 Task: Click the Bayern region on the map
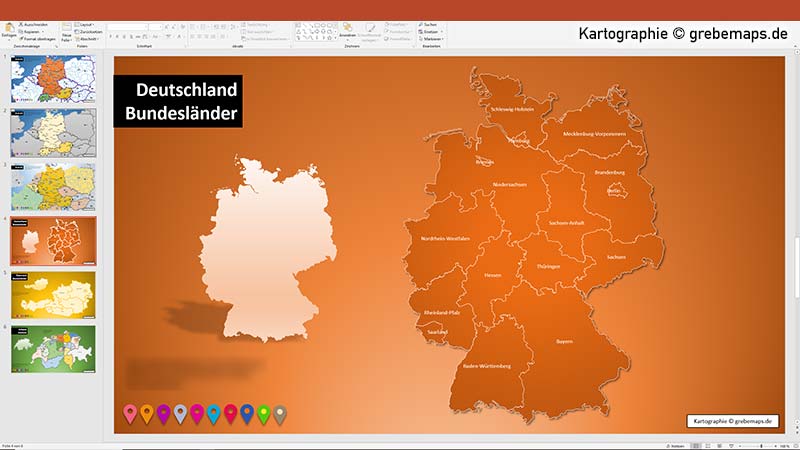564,341
